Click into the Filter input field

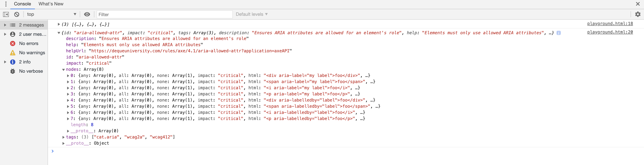coord(165,15)
